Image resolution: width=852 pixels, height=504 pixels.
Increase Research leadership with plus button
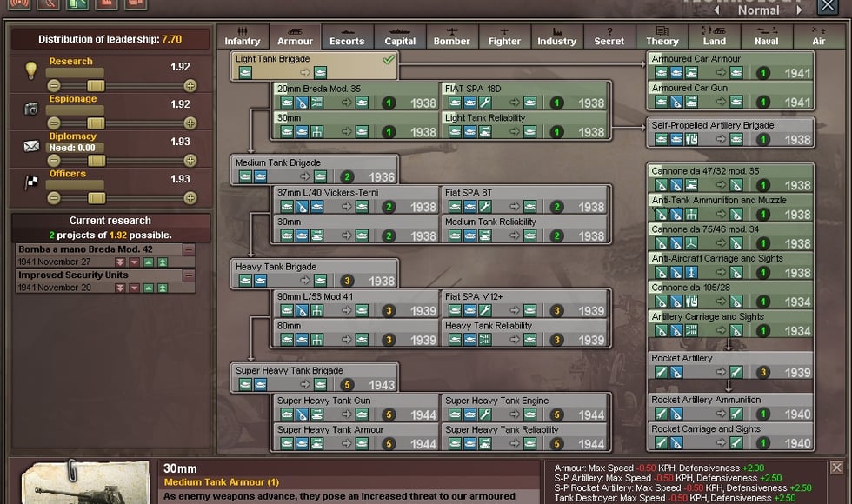click(x=190, y=85)
